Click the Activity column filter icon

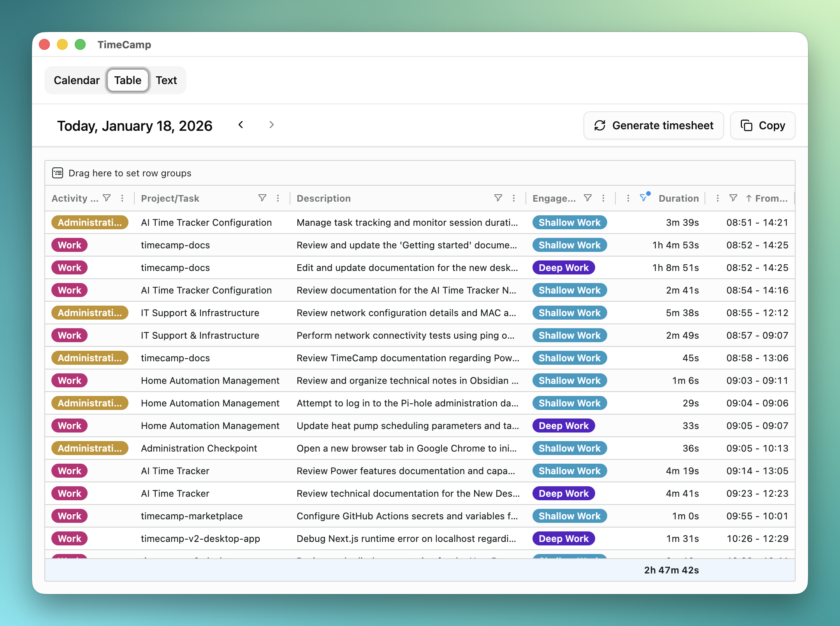pos(107,198)
